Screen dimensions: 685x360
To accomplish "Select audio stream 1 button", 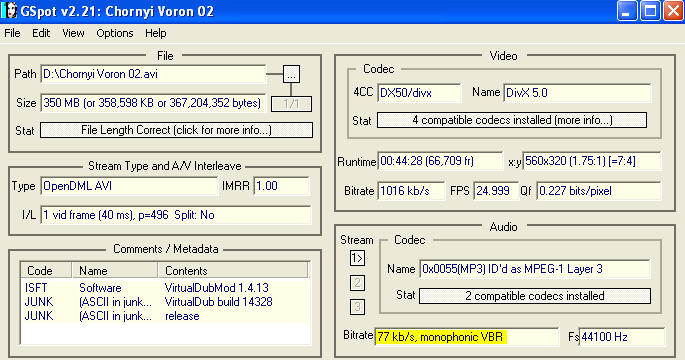I will [357, 259].
